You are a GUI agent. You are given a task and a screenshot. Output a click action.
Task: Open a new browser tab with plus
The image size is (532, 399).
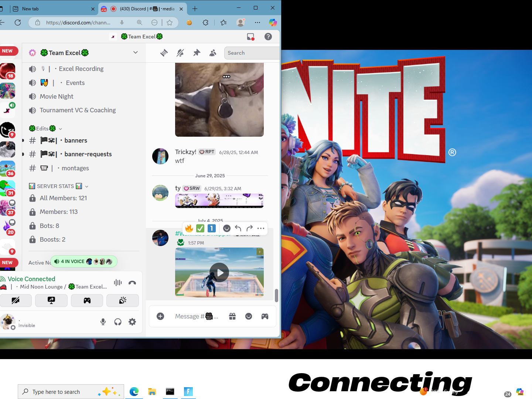[x=195, y=8]
